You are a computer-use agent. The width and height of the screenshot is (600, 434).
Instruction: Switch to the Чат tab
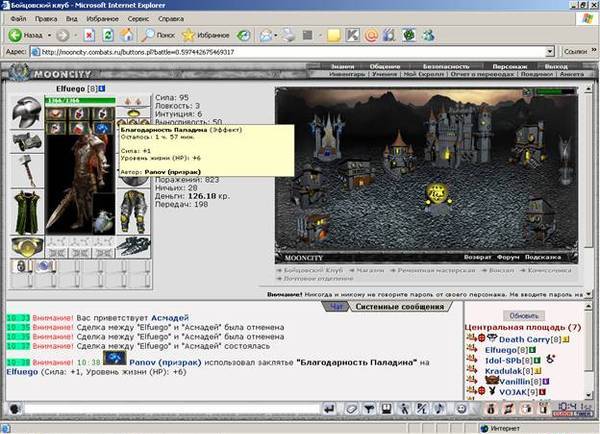click(336, 307)
